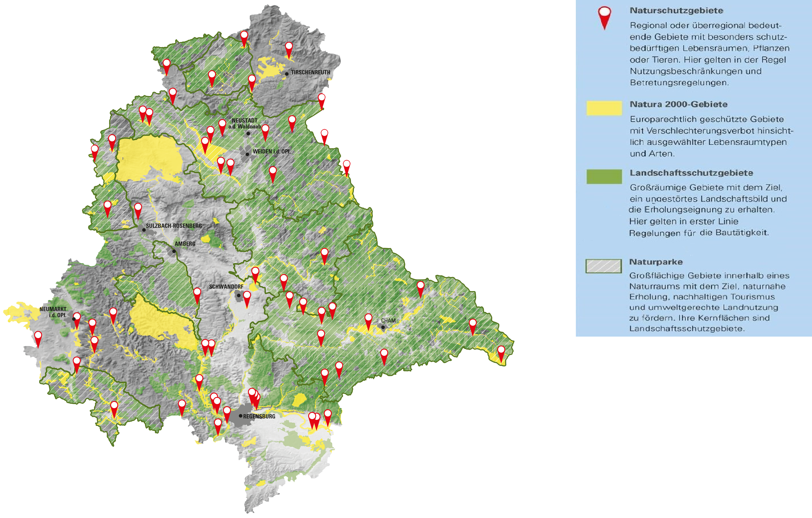The width and height of the screenshot is (812, 518).
Task: Click the black dot marking Amberg
Action: pos(174,251)
